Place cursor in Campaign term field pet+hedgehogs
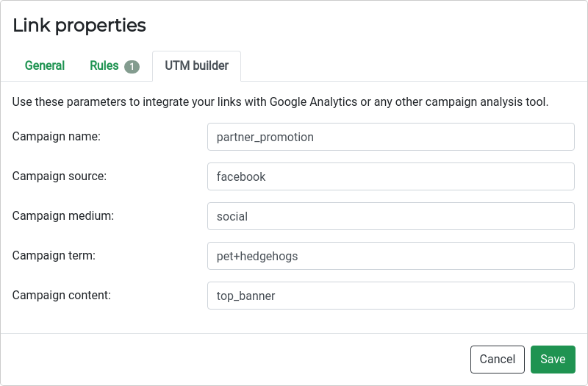 [x=391, y=256]
